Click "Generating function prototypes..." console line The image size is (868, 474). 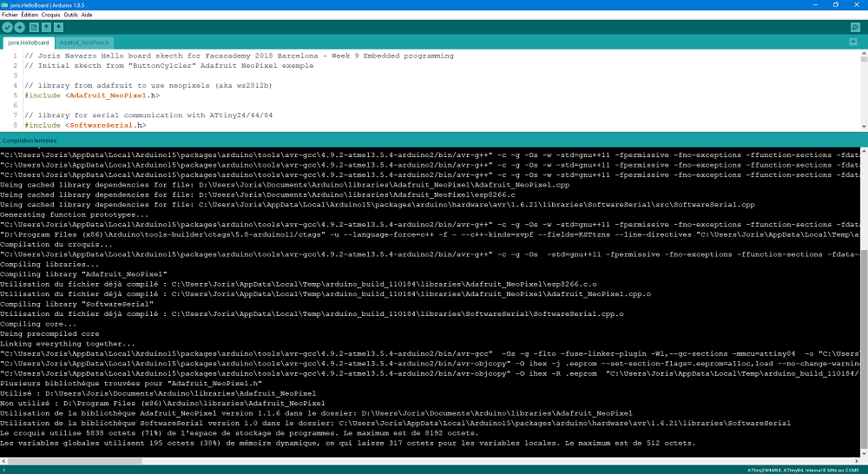click(74, 214)
